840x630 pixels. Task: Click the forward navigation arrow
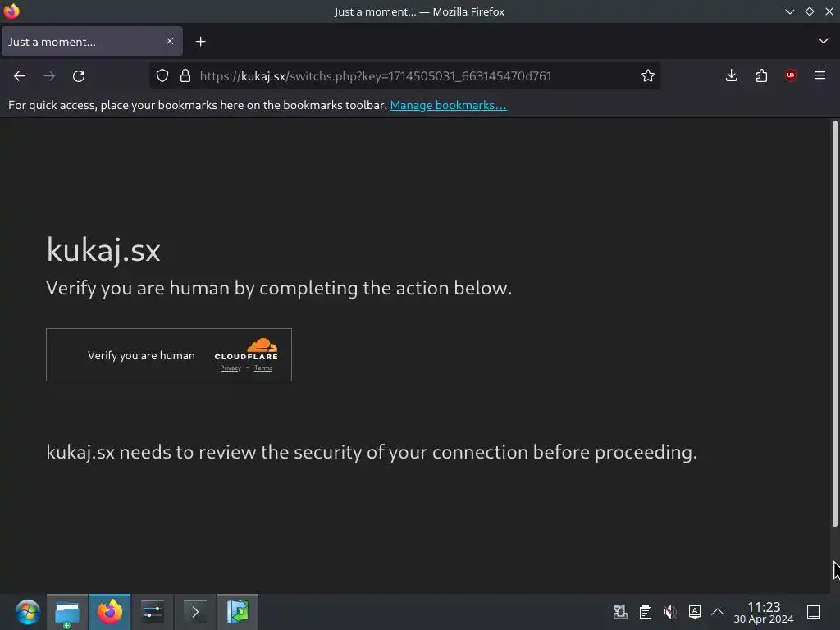coord(49,76)
